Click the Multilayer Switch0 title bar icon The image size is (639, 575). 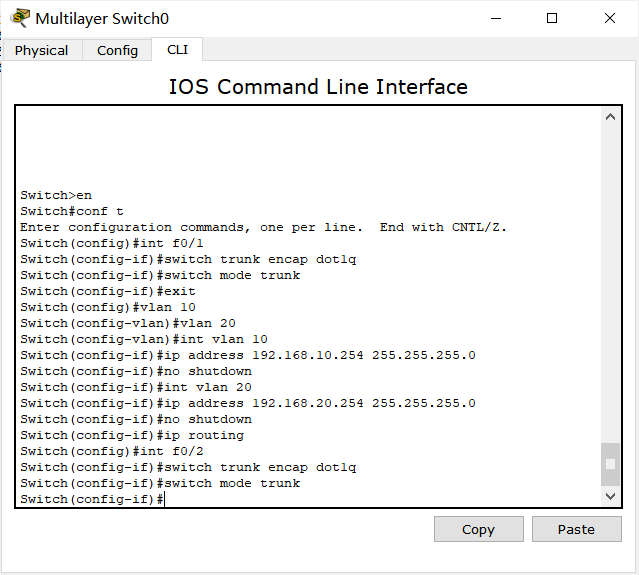pyautogui.click(x=20, y=18)
